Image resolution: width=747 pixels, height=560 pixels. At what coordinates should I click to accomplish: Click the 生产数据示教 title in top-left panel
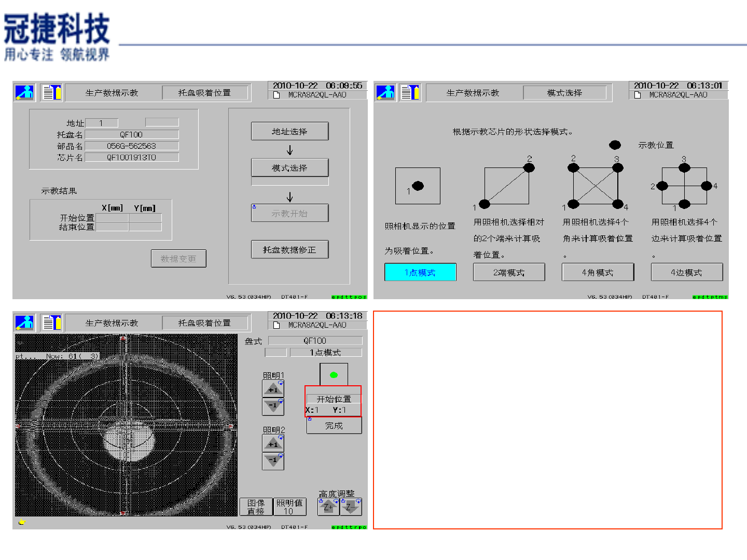point(112,93)
